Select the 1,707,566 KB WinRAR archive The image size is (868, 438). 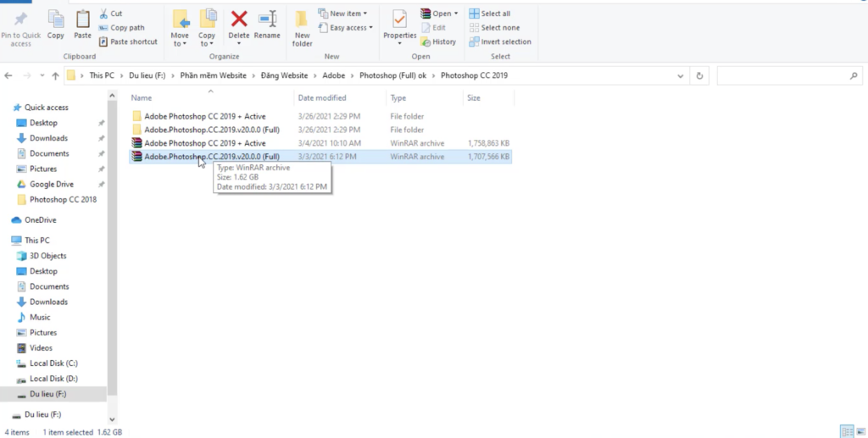320,157
